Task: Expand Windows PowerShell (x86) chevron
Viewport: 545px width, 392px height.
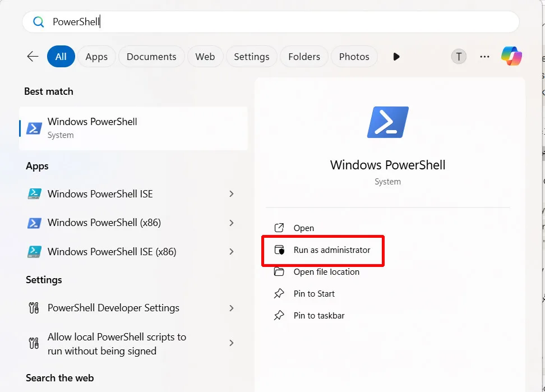Action: 232,223
